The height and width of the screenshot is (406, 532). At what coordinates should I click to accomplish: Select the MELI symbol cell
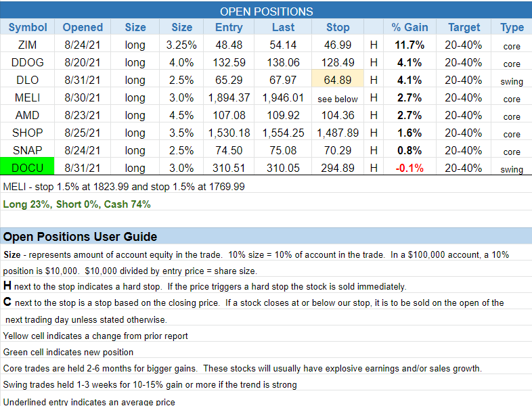click(x=28, y=97)
